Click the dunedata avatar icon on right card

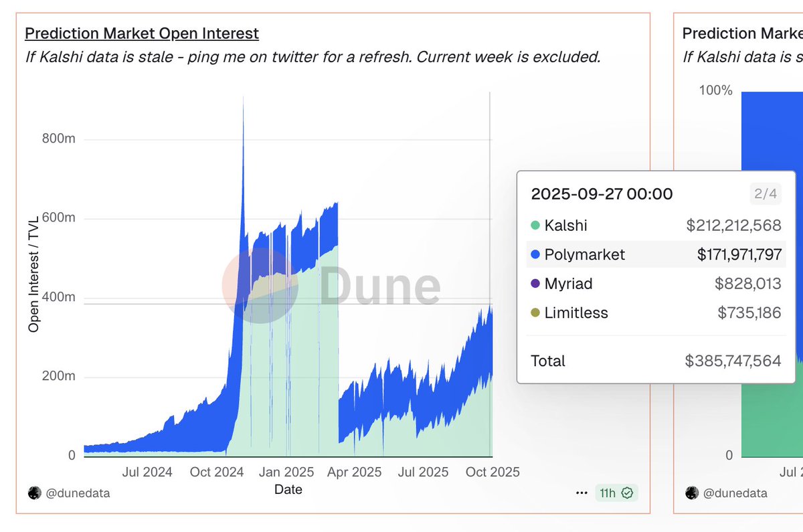(692, 493)
